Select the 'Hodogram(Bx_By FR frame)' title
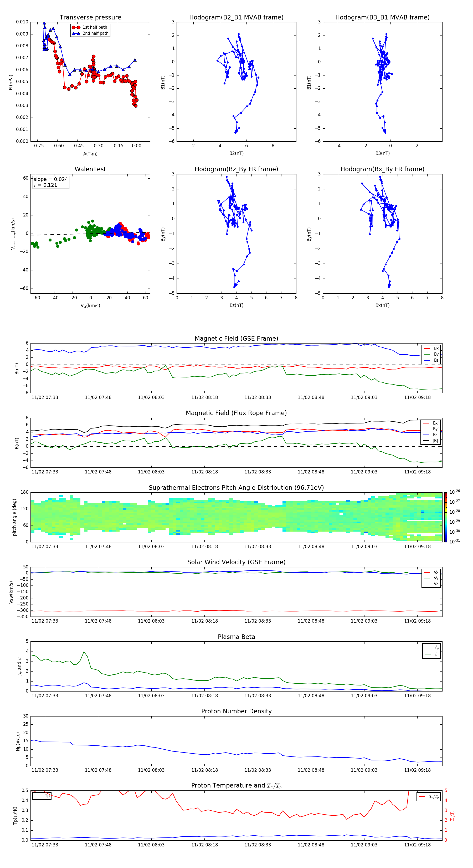This screenshot has height=868, width=473. pyautogui.click(x=382, y=169)
